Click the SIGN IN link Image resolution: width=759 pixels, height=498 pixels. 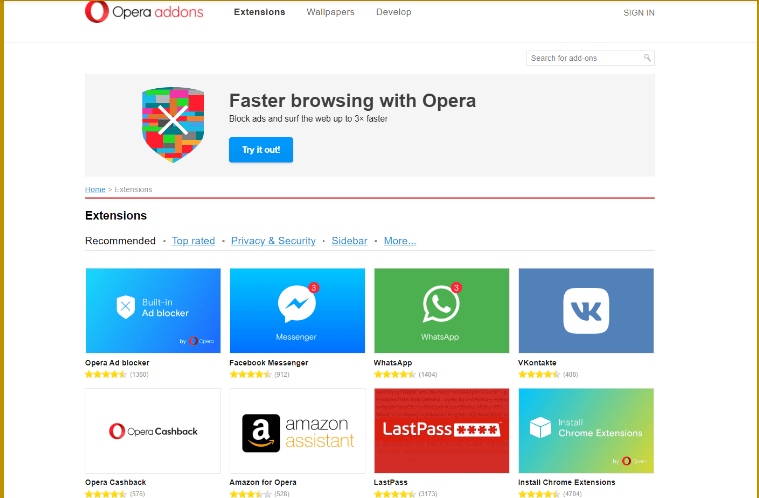[x=638, y=13]
